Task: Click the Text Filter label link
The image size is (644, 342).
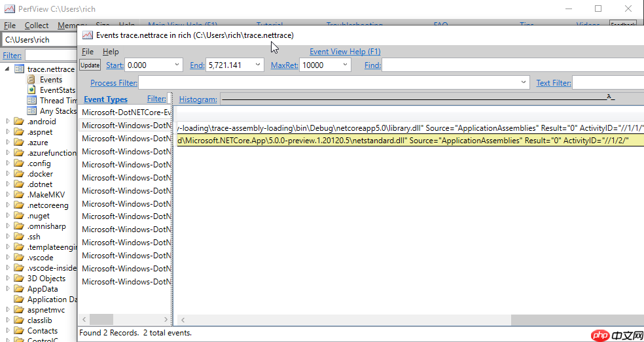Action: (x=554, y=83)
